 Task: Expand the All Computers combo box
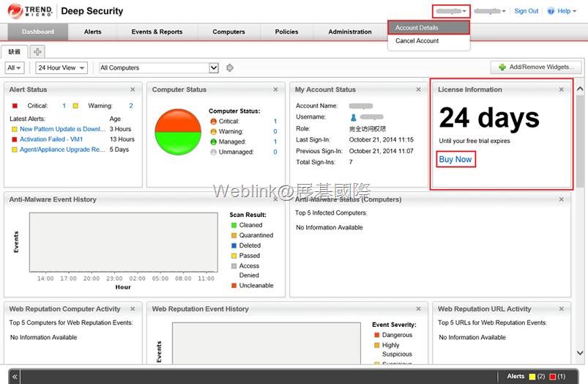[x=213, y=68]
